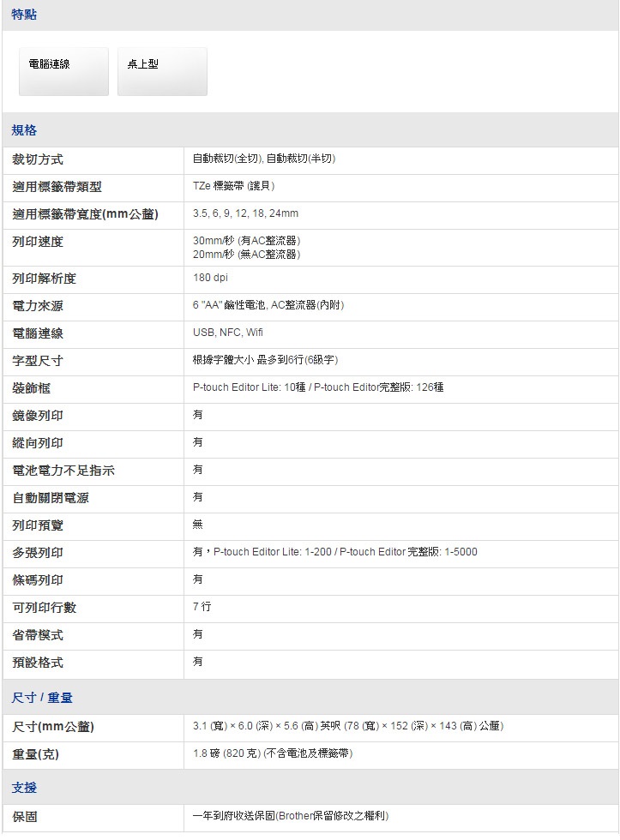The height and width of the screenshot is (840, 620).
Task: Click the 7 行 value
Action: (202, 607)
